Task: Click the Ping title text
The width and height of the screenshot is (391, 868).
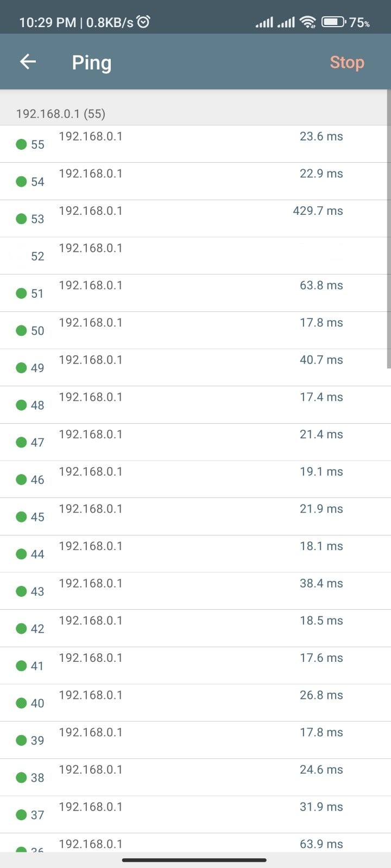Action: [x=92, y=63]
